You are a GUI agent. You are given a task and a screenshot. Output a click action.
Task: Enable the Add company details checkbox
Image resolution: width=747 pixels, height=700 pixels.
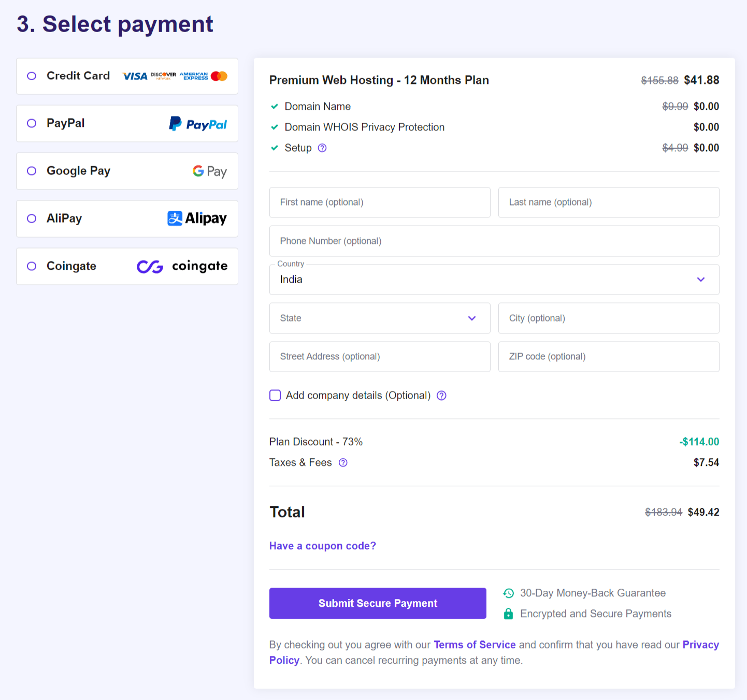click(x=275, y=395)
